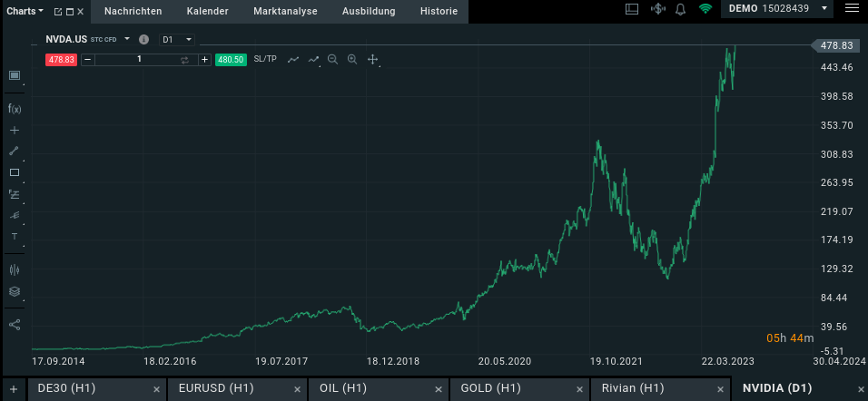Expand the DEMO 15028439 account dropdown

(777, 8)
